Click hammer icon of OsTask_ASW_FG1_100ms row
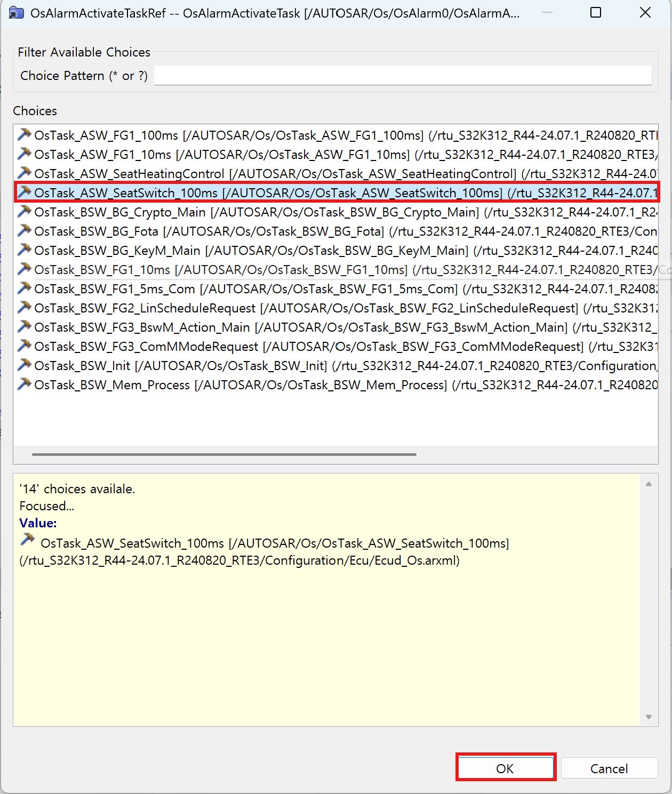 24,134
